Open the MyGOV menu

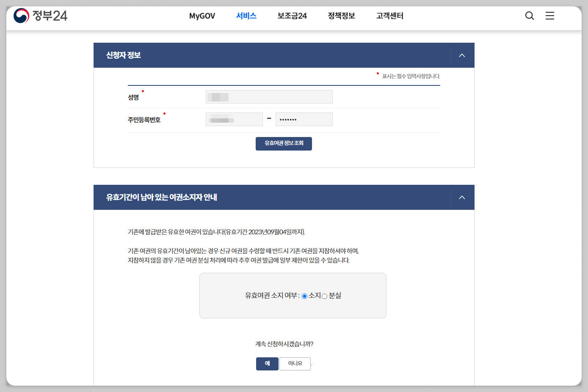[202, 16]
